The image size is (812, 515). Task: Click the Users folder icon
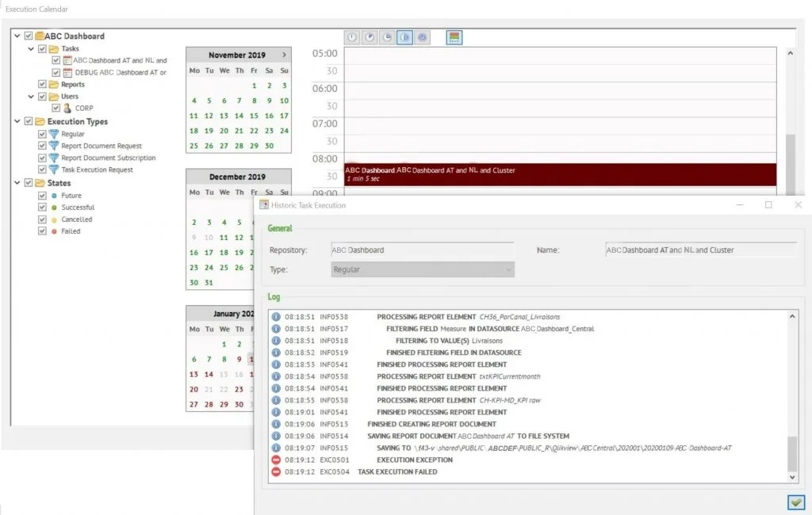pos(54,97)
